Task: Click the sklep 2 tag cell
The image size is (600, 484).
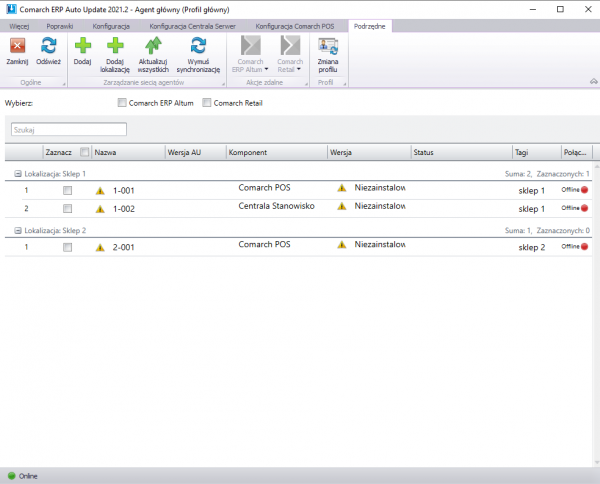Action: tap(532, 247)
